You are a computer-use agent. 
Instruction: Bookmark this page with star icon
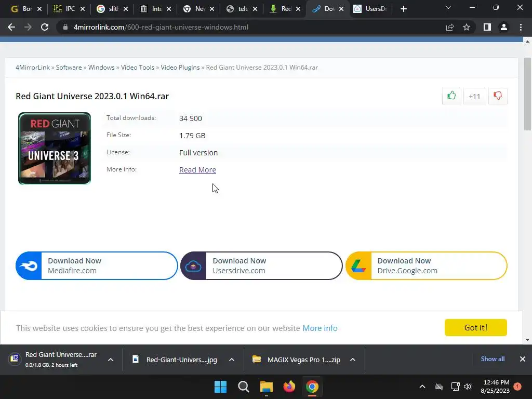tap(467, 27)
